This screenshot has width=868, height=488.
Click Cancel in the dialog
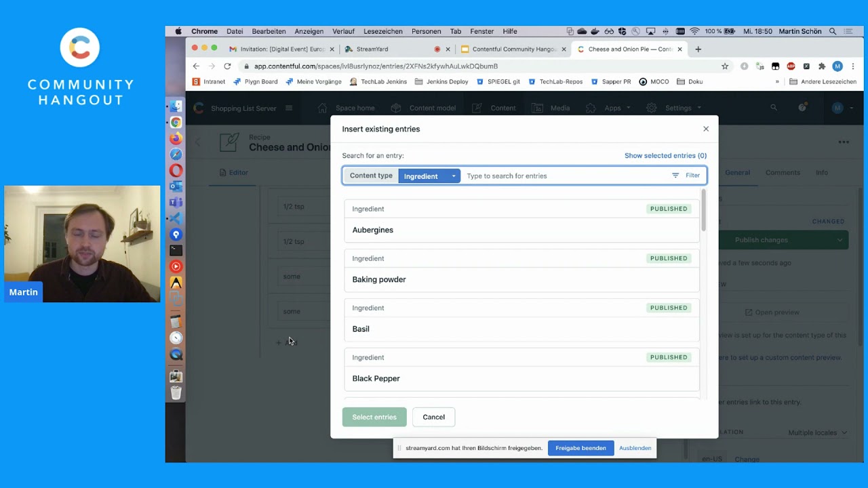point(434,417)
